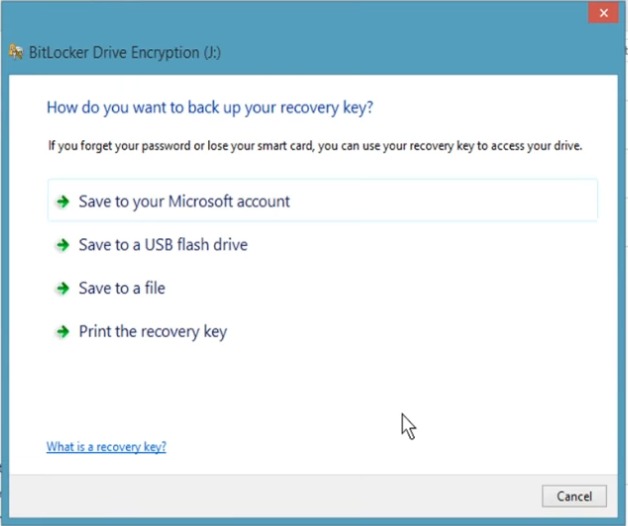This screenshot has width=628, height=526.
Task: Choose Save to your Microsoft account
Action: pos(184,201)
